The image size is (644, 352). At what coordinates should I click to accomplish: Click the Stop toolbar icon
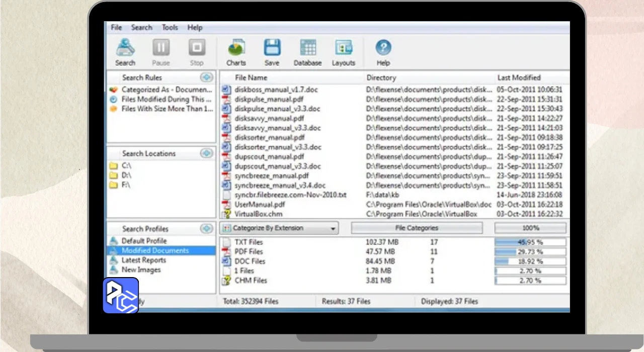[x=196, y=49]
